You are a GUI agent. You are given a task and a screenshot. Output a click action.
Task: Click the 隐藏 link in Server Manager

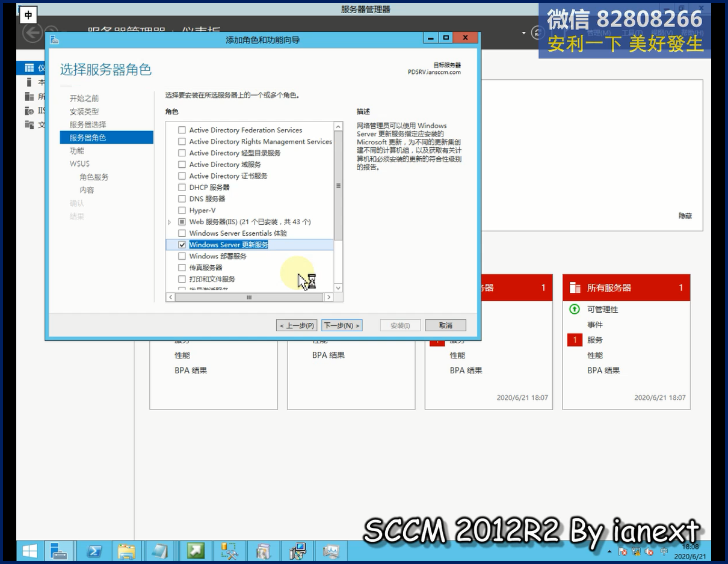pyautogui.click(x=685, y=216)
